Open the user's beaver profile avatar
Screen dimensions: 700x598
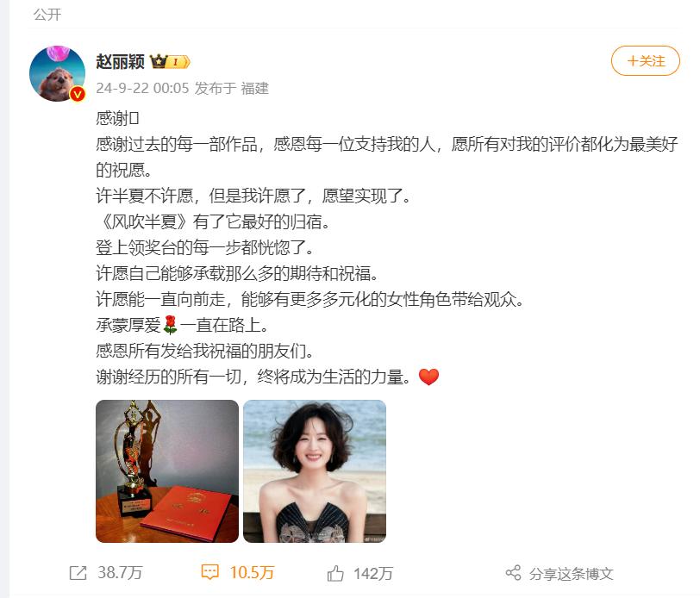click(x=57, y=73)
